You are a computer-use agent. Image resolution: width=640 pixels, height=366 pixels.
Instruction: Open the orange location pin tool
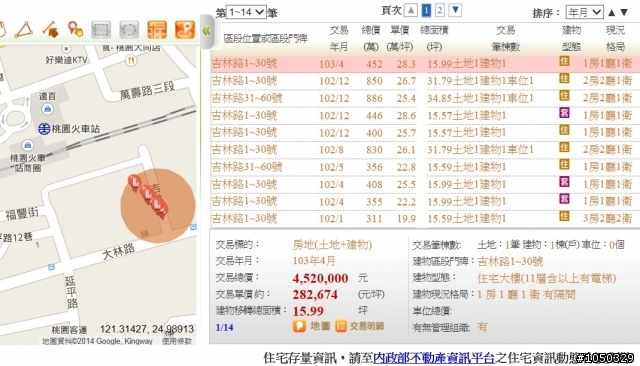click(185, 30)
